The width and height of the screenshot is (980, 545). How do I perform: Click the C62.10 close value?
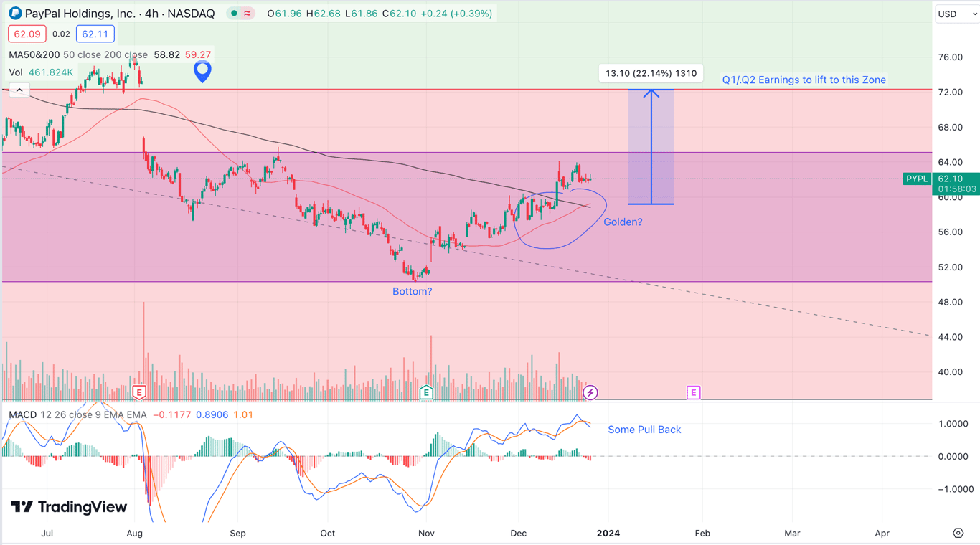click(400, 14)
